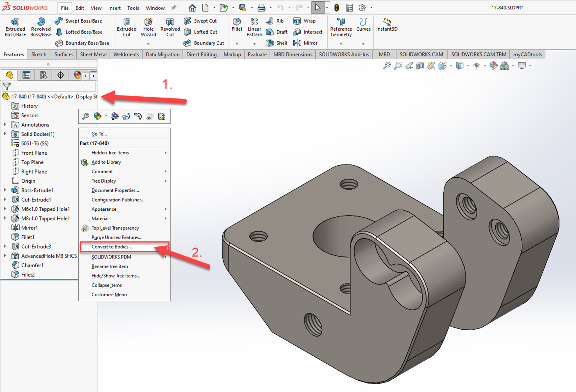Screen dimensions: 576x392
Task: Choose Lofted Boss/Base feature
Action: coord(79,32)
